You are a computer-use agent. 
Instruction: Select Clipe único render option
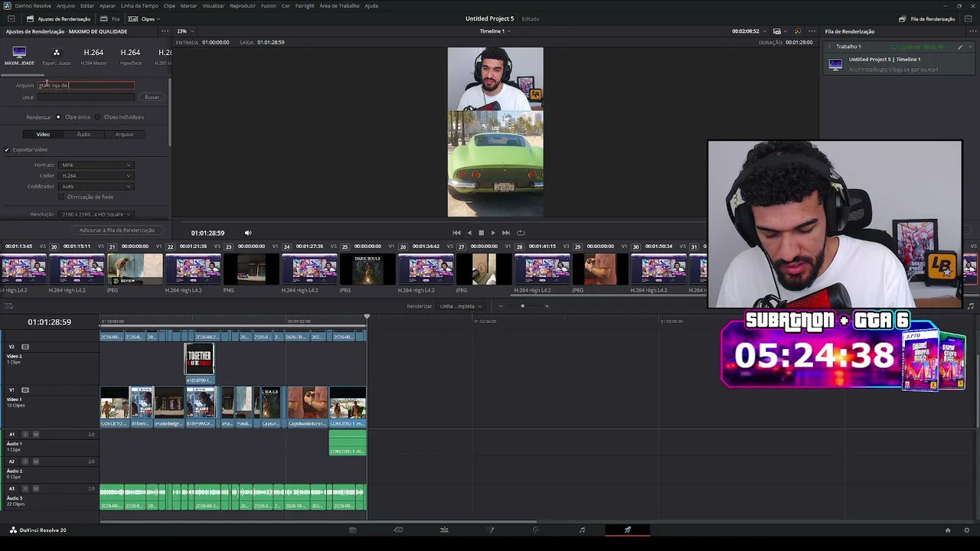(58, 117)
